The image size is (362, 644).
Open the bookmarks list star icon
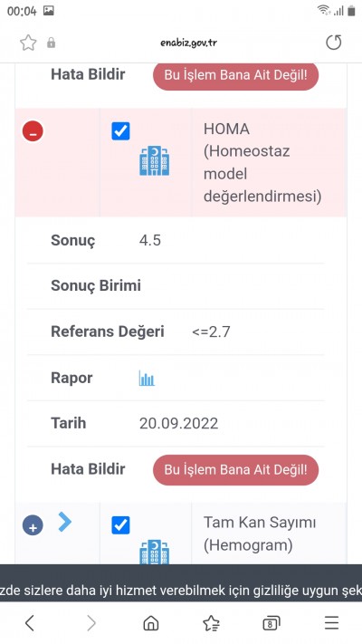coord(211,623)
